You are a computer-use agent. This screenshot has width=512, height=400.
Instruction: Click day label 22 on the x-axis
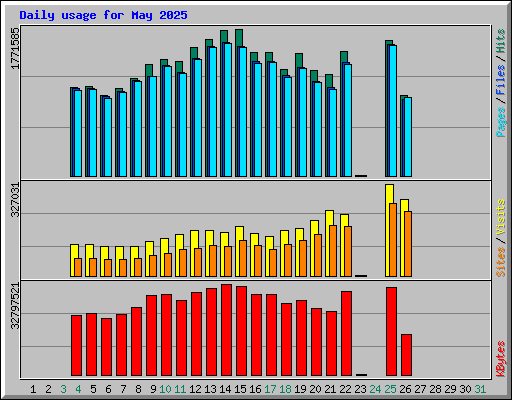(345, 389)
